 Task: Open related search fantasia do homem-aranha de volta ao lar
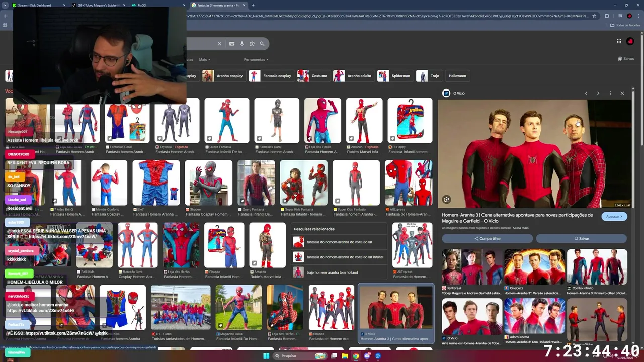point(340,242)
